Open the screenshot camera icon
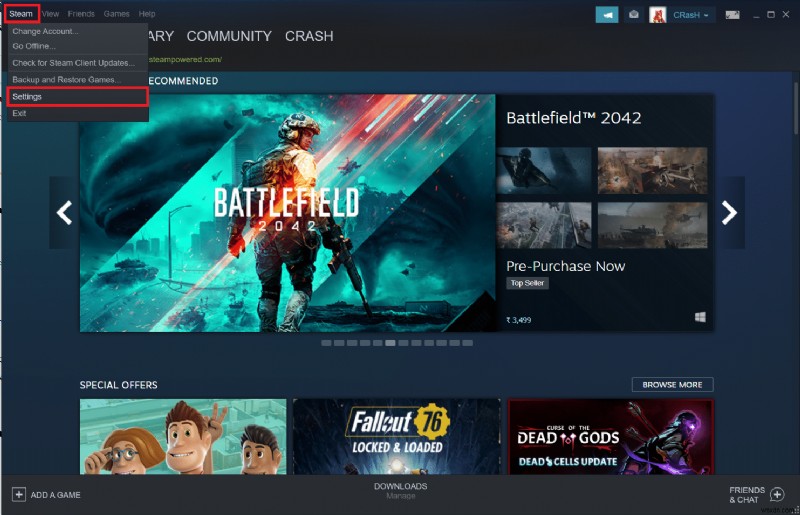 634,15
